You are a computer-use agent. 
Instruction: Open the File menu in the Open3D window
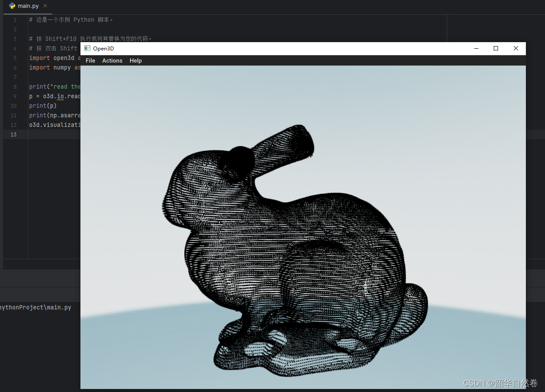[90, 60]
